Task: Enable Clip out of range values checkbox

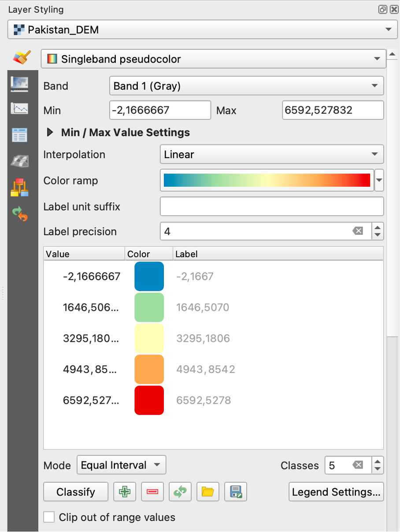Action: point(49,517)
